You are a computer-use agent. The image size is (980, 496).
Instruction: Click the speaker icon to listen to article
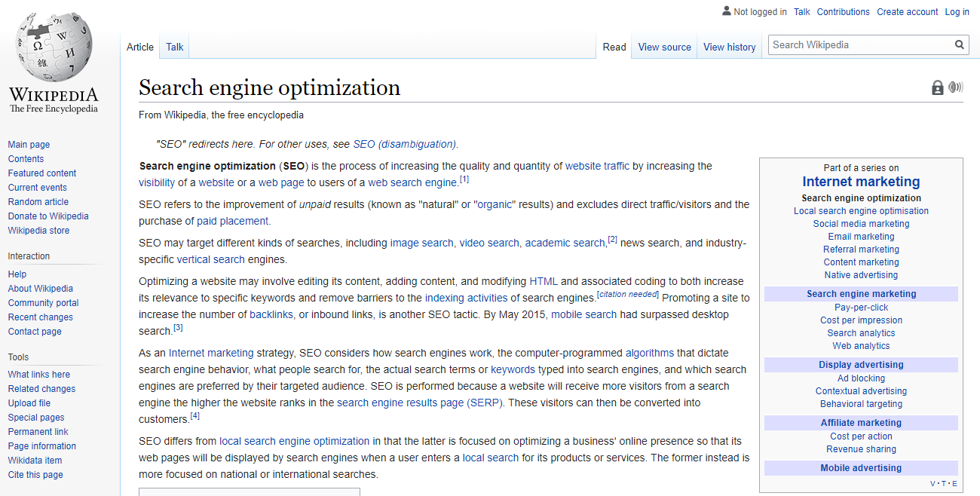pos(955,87)
